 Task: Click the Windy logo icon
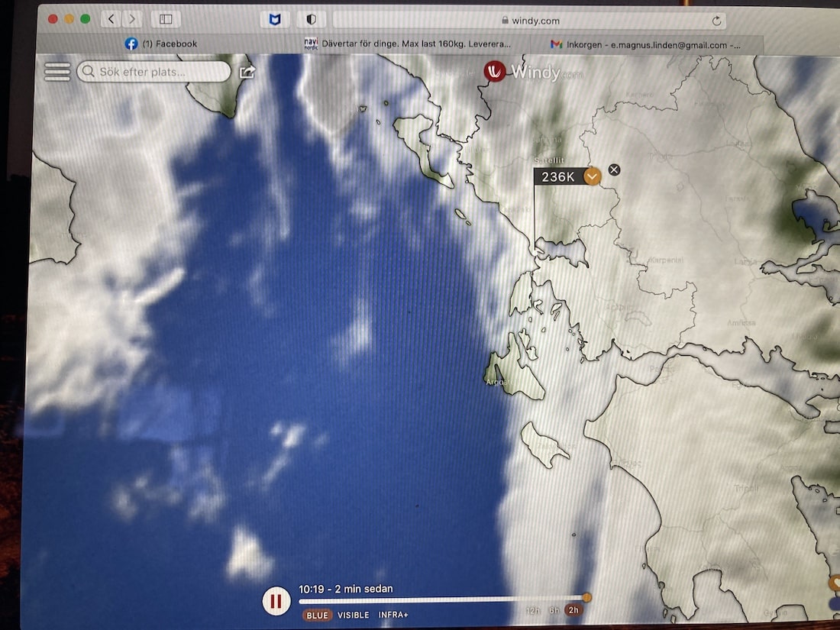495,72
